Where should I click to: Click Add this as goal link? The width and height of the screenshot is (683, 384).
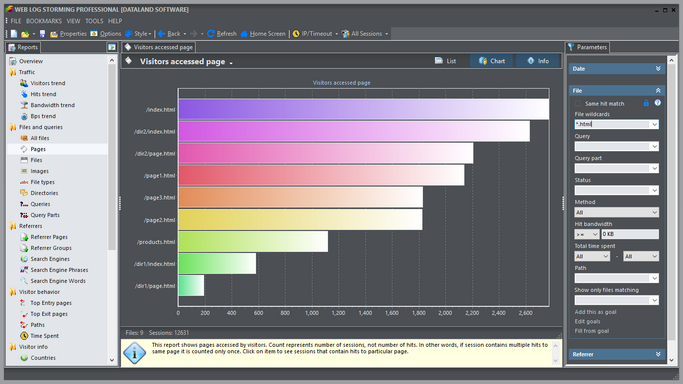point(595,312)
